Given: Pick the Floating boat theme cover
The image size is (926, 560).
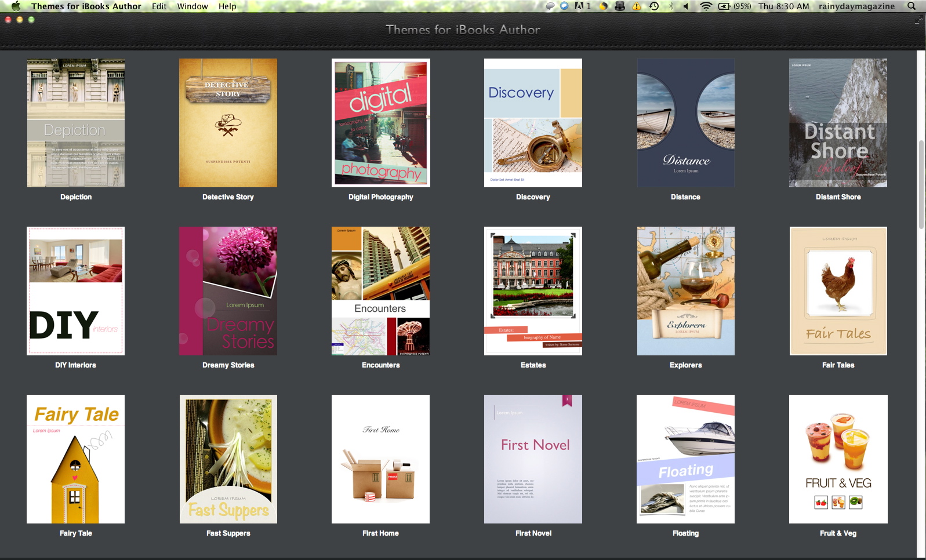Looking at the screenshot, I should (685, 459).
